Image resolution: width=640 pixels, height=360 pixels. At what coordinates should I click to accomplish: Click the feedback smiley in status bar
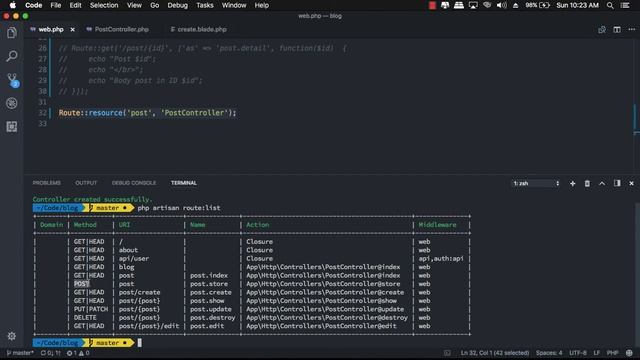(629, 353)
